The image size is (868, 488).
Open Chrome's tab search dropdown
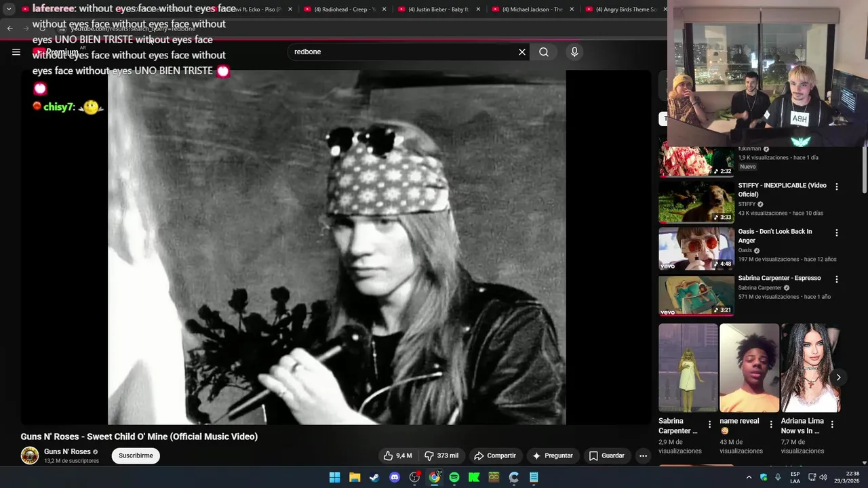coord(9,9)
